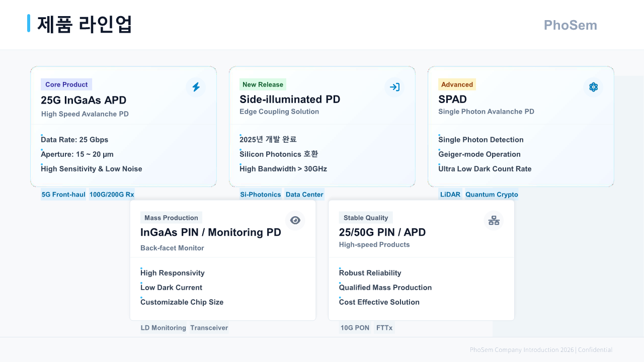Click the Quantum Crypto tag

492,195
